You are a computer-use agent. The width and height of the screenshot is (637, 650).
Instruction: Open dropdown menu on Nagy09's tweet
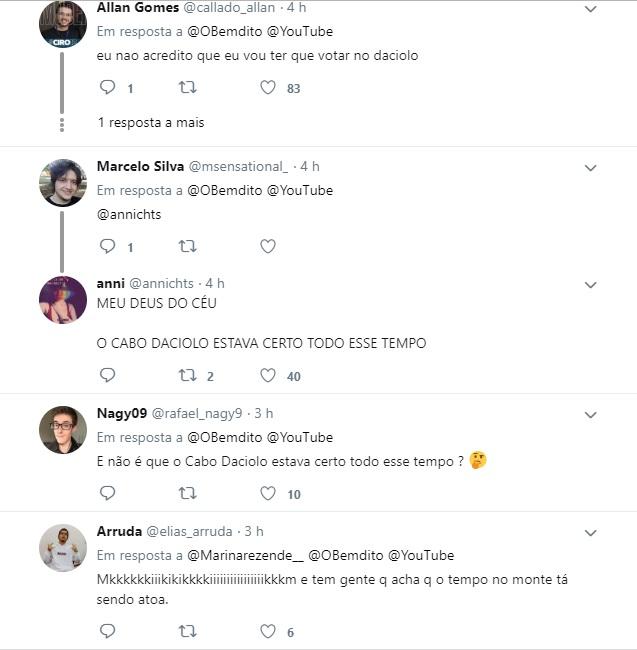tap(590, 414)
